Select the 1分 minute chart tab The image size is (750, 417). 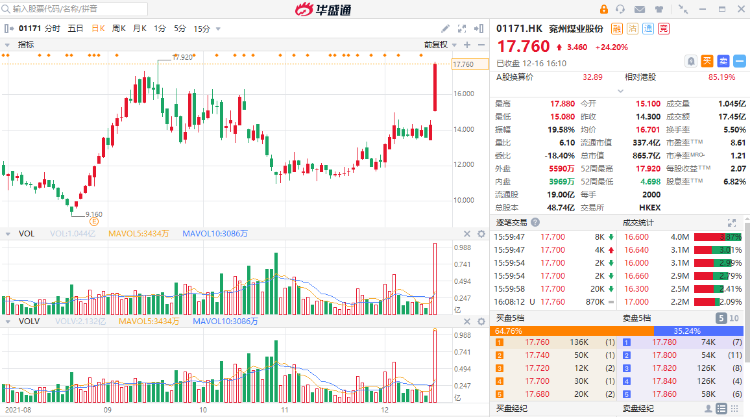[160, 29]
